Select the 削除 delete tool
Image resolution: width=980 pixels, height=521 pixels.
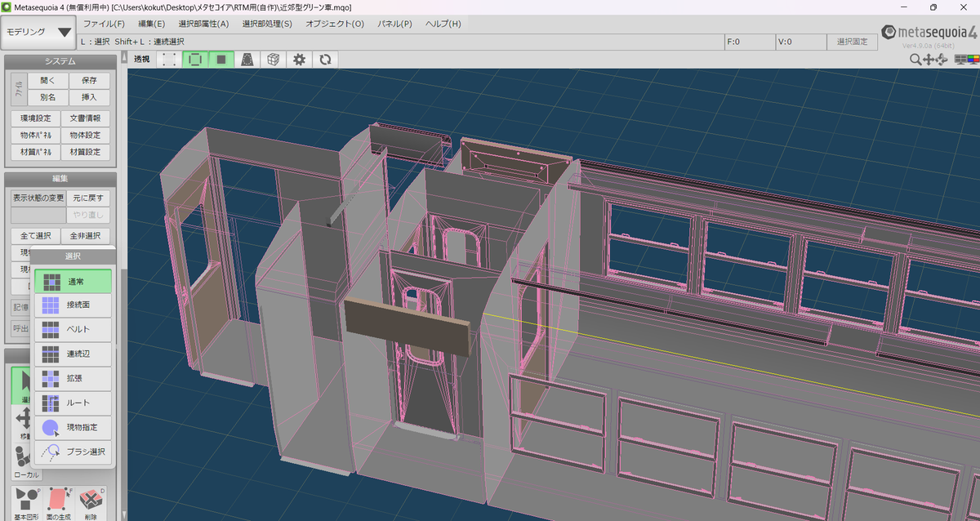(91, 504)
